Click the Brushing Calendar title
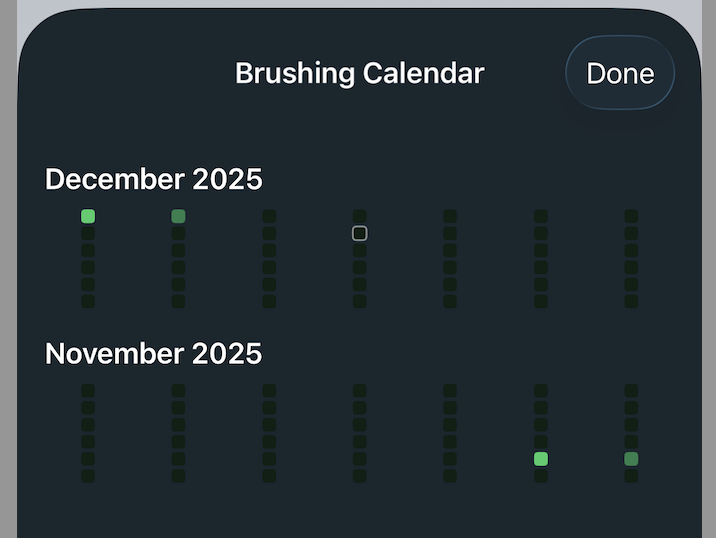 [x=359, y=73]
